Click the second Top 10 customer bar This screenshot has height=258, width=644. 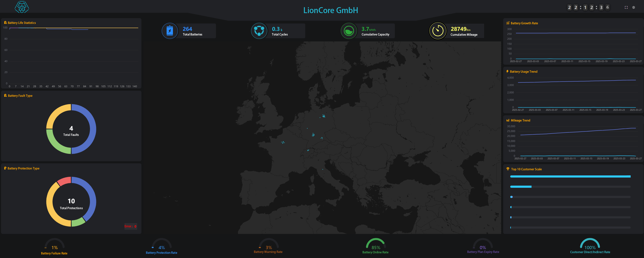[x=521, y=187]
